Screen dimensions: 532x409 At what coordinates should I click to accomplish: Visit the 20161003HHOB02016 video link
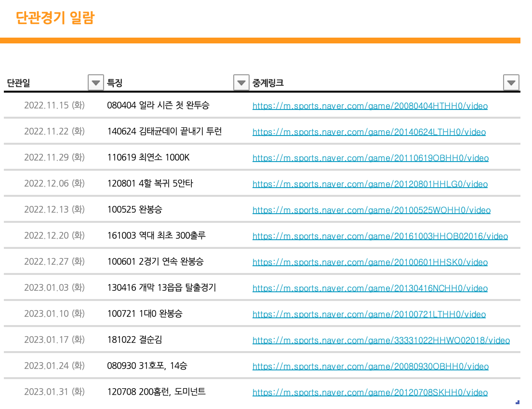(380, 236)
